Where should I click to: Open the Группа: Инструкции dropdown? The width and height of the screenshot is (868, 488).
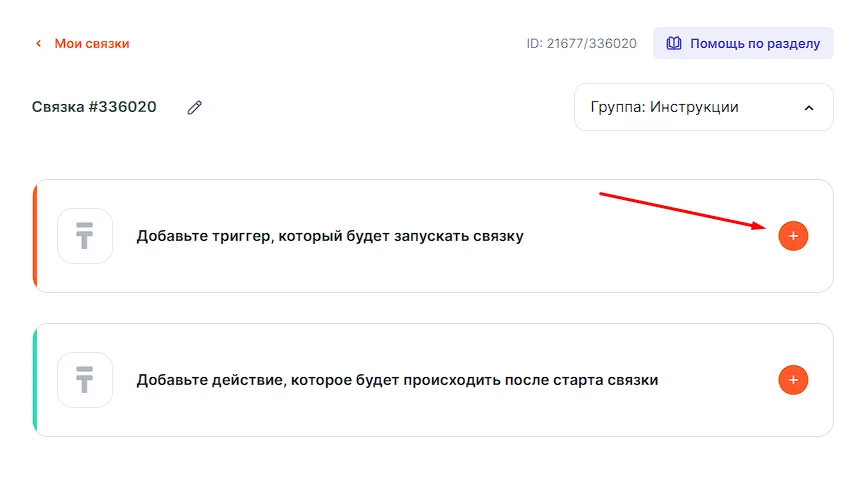(x=703, y=107)
